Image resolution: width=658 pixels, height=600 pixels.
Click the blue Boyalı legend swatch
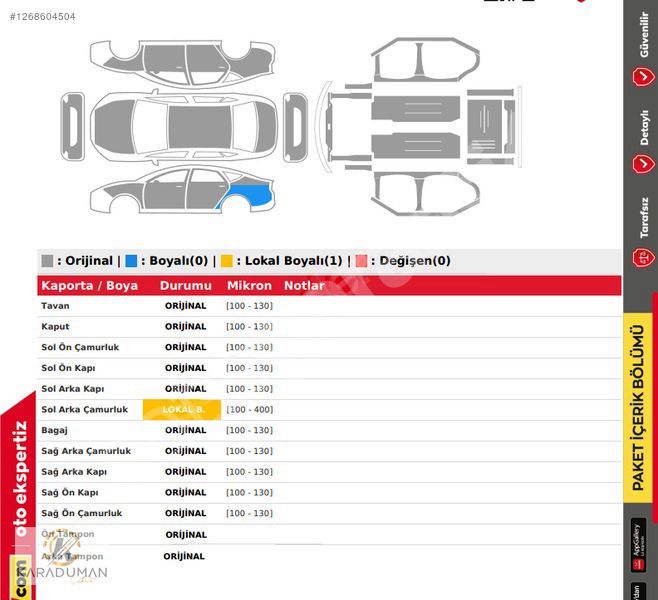(132, 261)
